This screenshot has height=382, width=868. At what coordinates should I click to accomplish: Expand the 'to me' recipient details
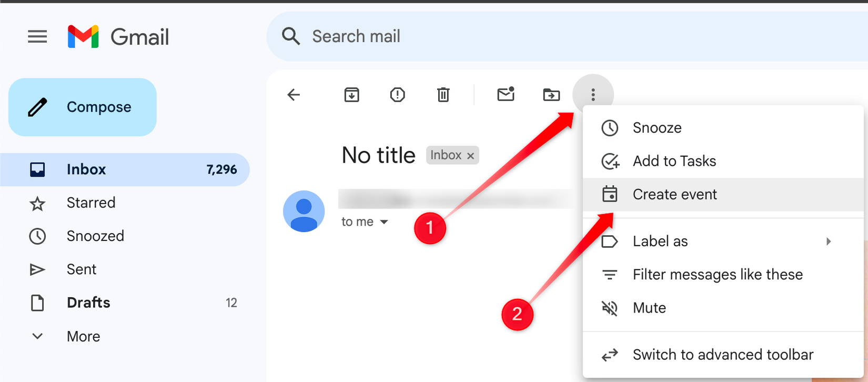pos(384,222)
